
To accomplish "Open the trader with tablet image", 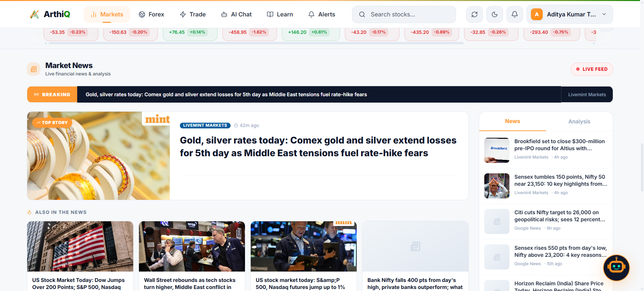I will (304, 246).
